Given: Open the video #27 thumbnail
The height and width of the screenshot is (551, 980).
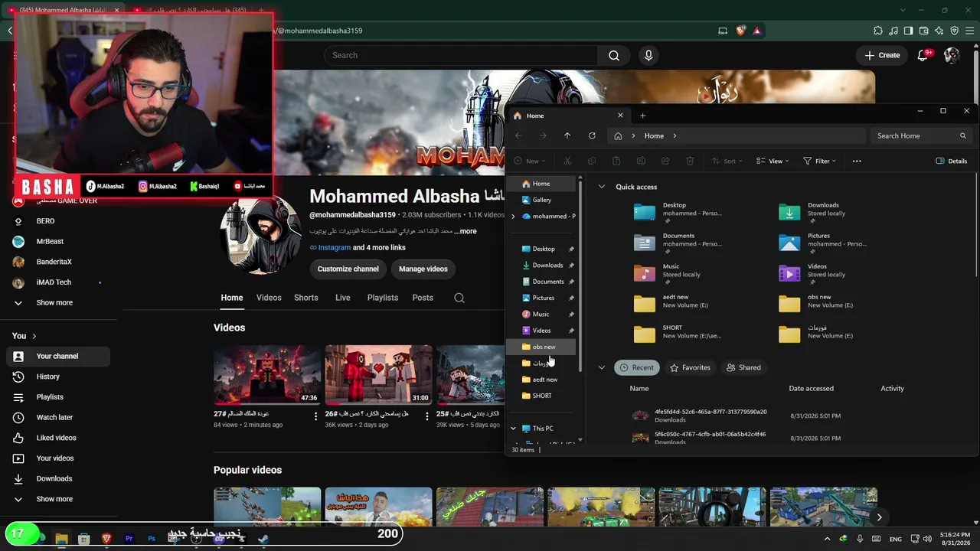Looking at the screenshot, I should [x=267, y=375].
